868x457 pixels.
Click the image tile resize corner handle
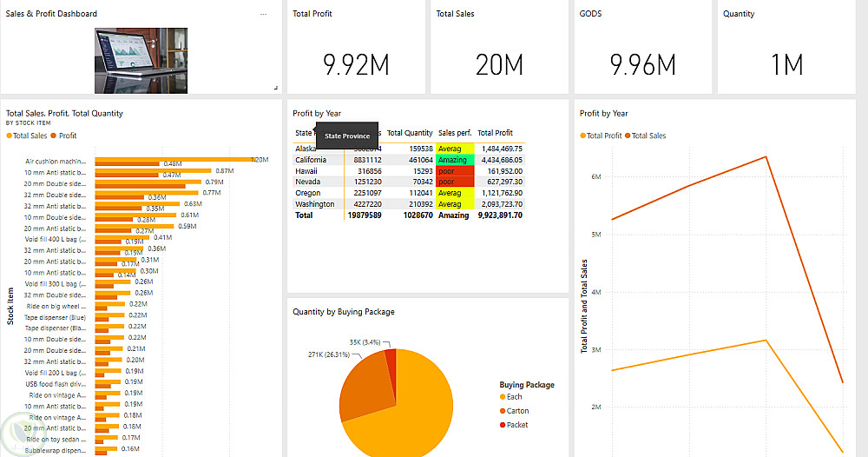pyautogui.click(x=276, y=88)
